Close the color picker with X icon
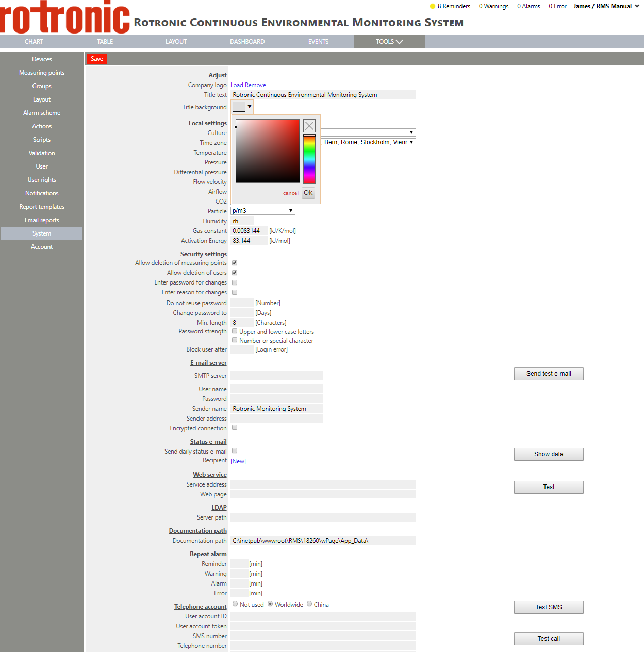The image size is (644, 652). pos(309,126)
